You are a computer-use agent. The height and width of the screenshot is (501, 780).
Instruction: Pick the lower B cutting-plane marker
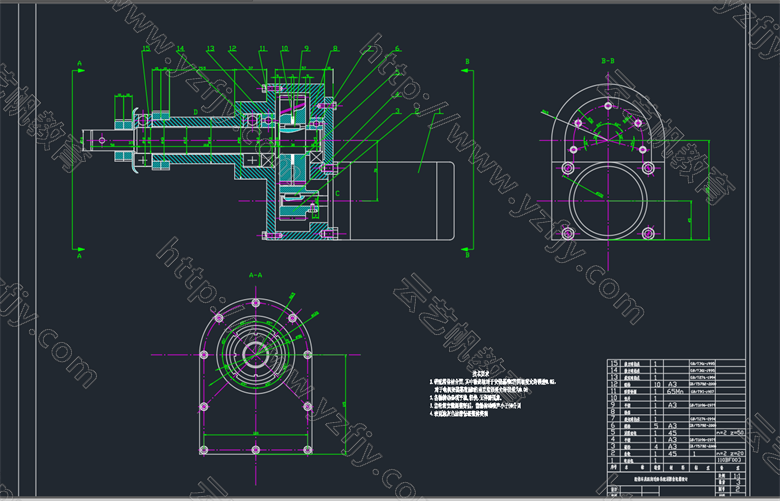pyautogui.click(x=467, y=255)
